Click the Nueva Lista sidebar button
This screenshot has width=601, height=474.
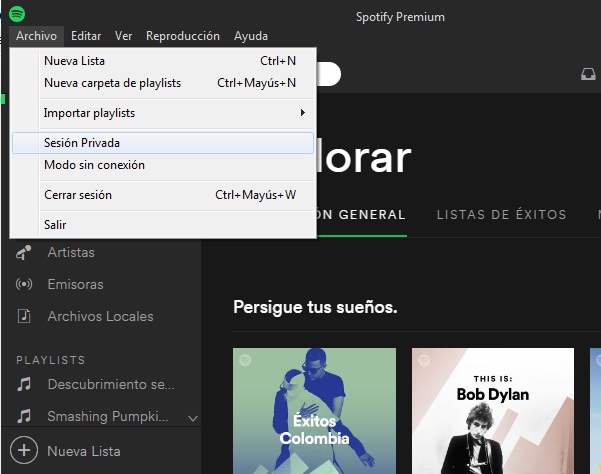pos(84,451)
